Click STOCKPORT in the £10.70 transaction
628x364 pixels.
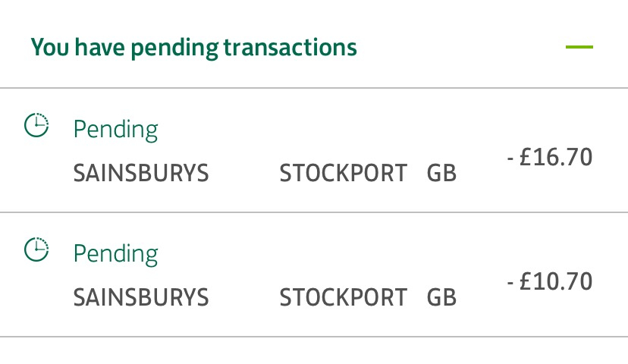pos(344,297)
